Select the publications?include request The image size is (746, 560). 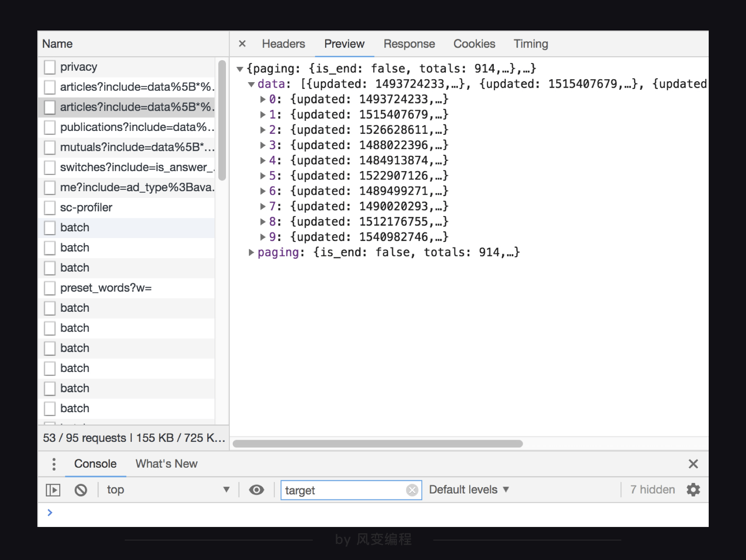[x=126, y=127]
